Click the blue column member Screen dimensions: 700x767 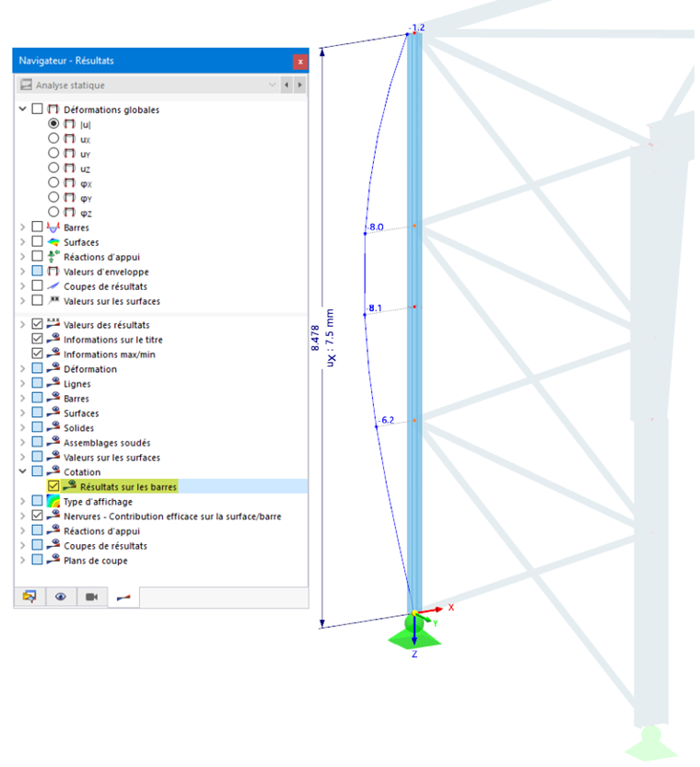[414, 323]
